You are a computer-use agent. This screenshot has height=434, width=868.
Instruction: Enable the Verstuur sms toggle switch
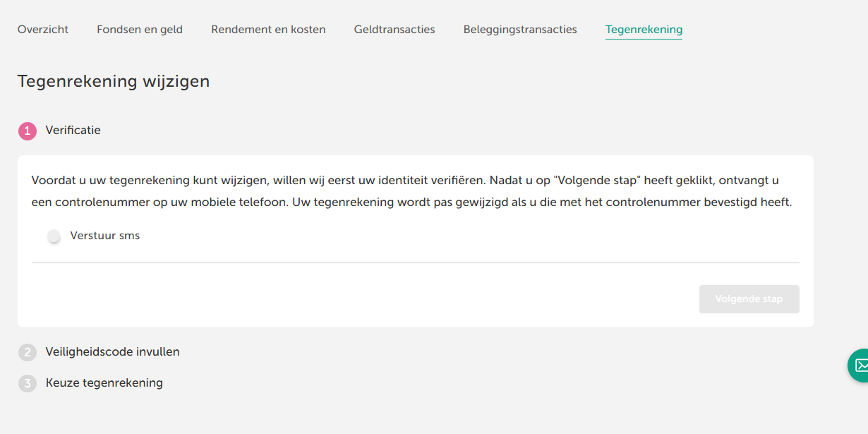(x=54, y=236)
